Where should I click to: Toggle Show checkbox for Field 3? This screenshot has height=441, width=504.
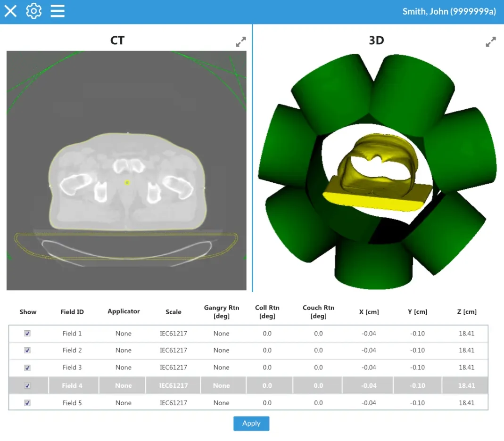(27, 367)
